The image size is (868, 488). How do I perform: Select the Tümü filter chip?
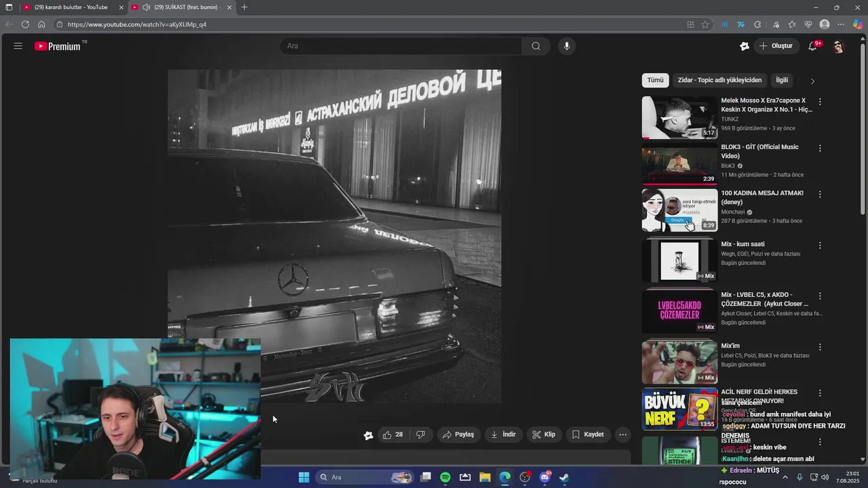655,80
